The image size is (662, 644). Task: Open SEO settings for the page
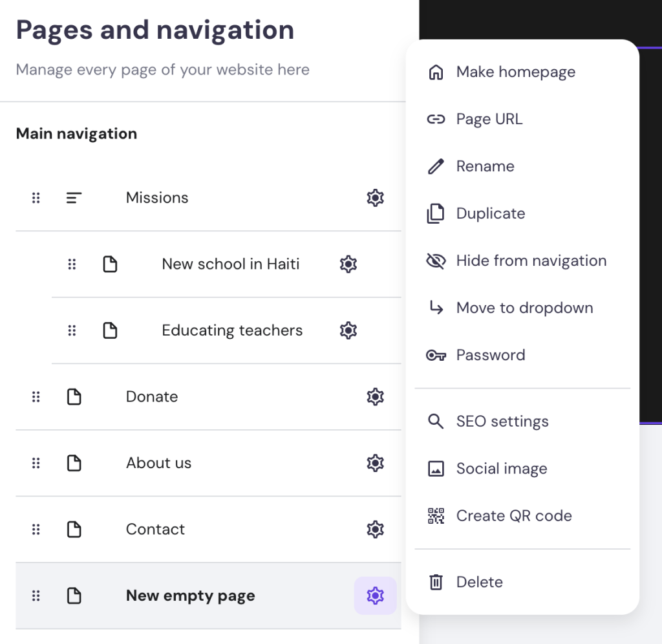(x=502, y=421)
